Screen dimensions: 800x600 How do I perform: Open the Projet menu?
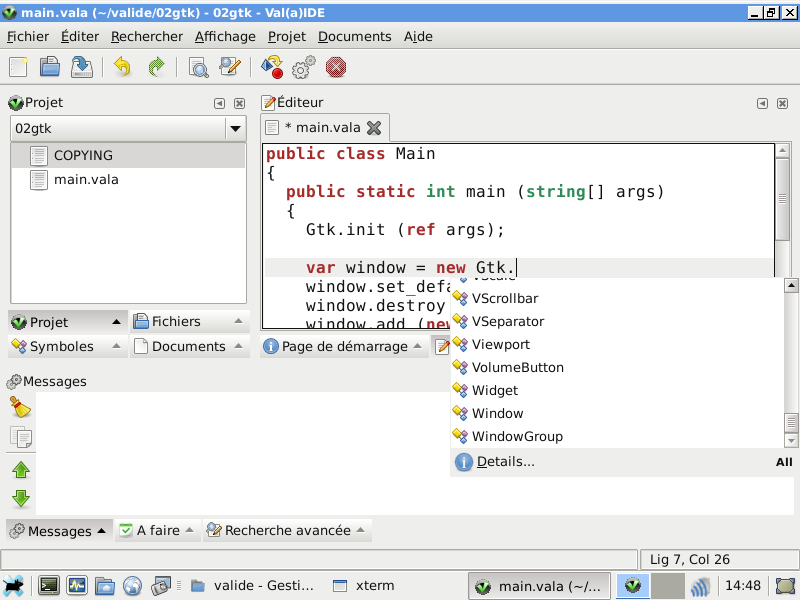coord(287,36)
